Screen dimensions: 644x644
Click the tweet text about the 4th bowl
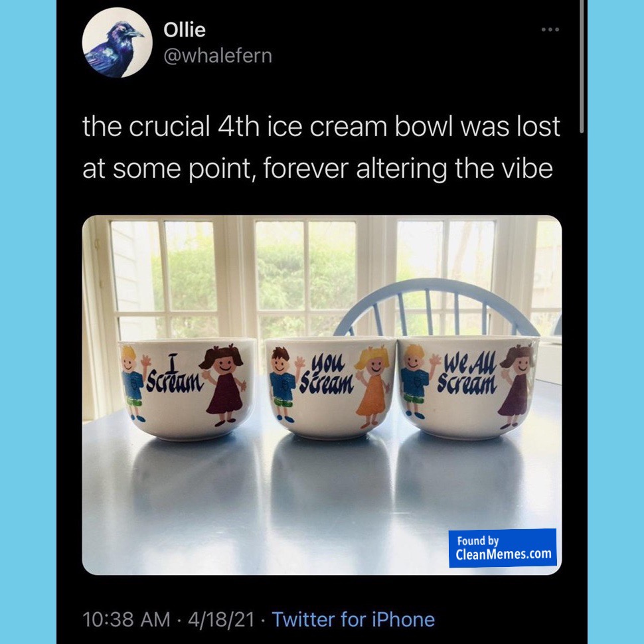[x=321, y=147]
